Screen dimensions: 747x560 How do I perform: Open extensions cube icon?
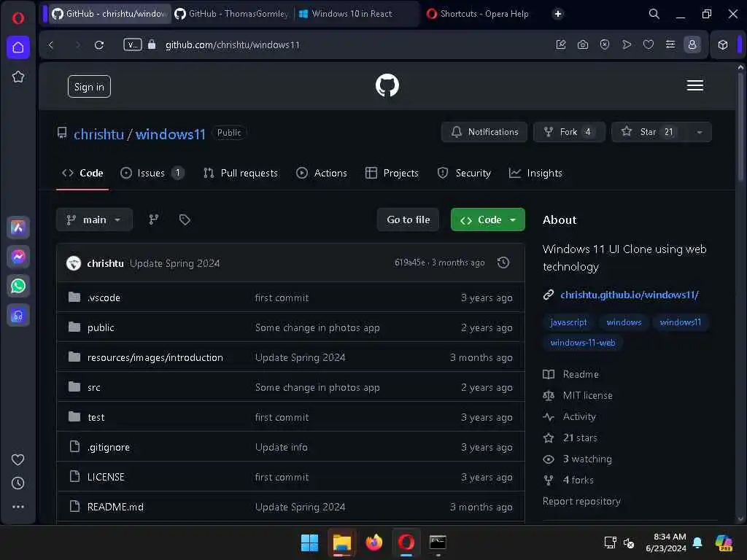pyautogui.click(x=723, y=44)
